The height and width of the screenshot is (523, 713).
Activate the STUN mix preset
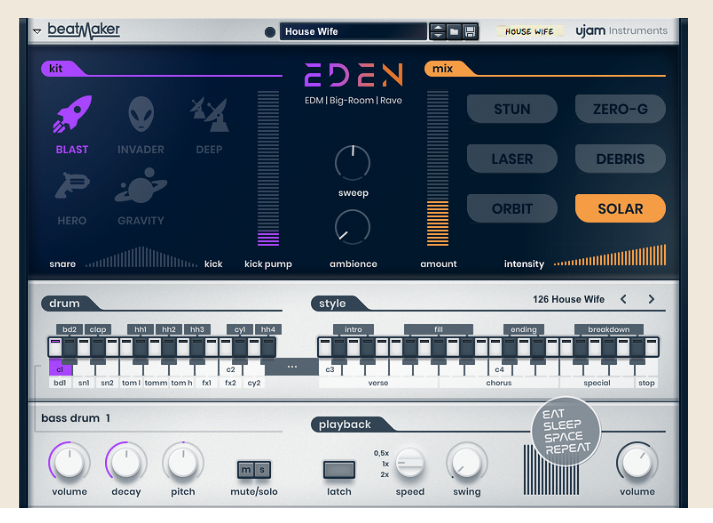pos(512,109)
